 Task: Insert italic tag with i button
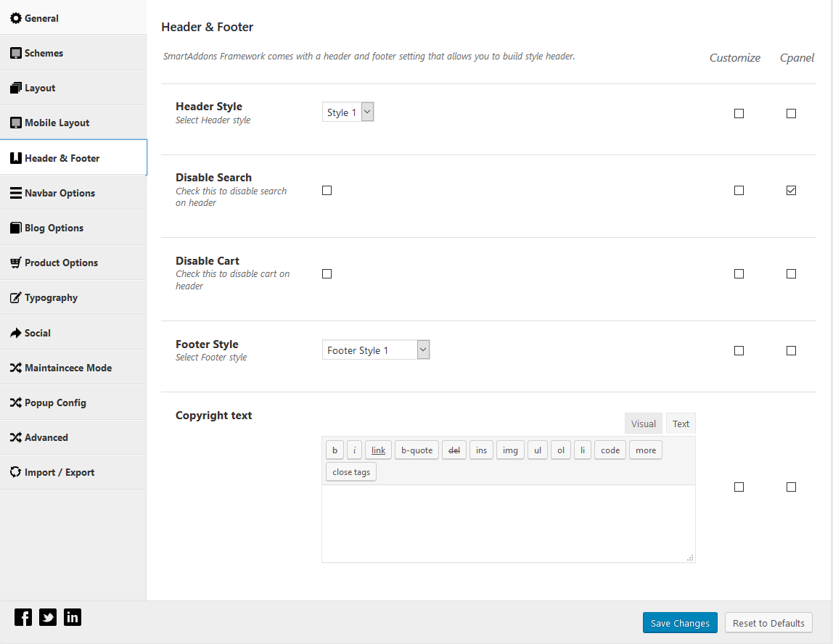pos(354,450)
